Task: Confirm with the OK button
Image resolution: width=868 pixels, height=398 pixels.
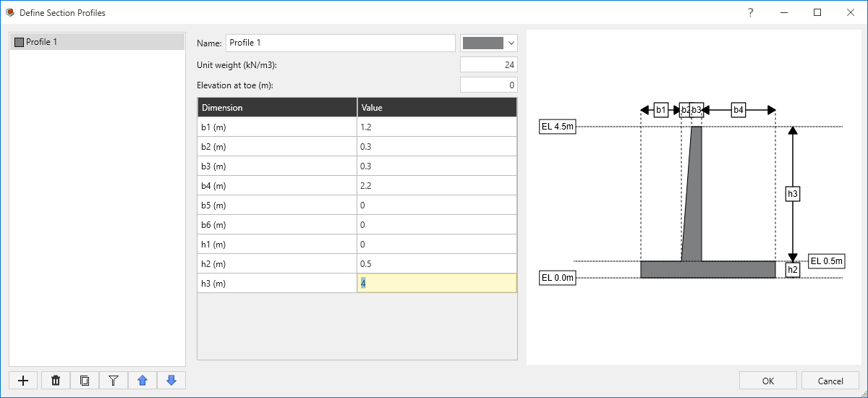Action: click(x=768, y=381)
